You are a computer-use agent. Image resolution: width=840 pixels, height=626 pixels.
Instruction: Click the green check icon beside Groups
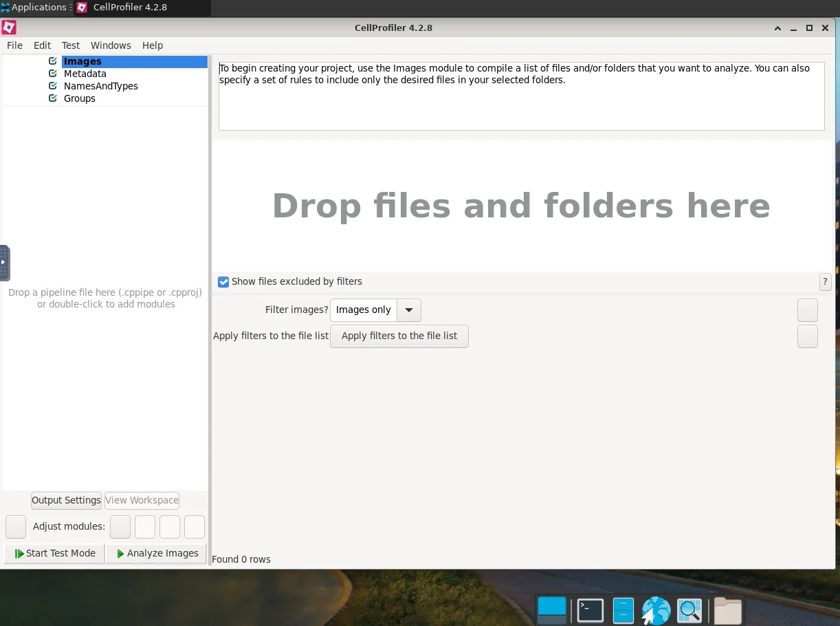[53, 98]
